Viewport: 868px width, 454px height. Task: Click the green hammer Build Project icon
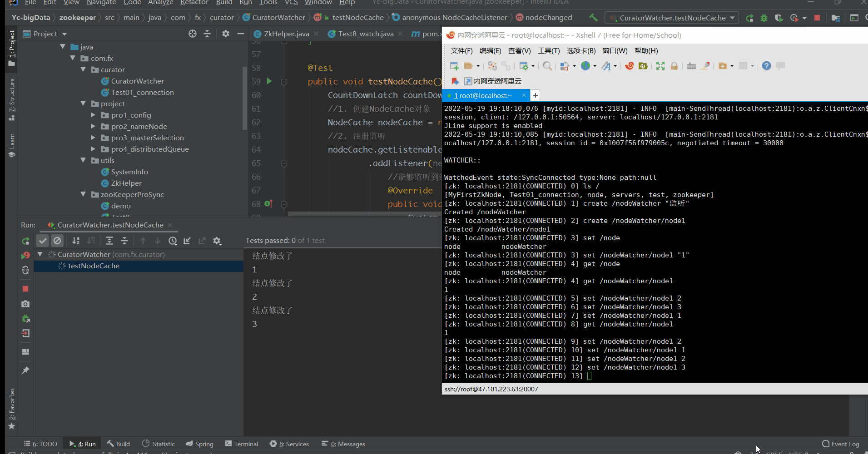(x=593, y=18)
